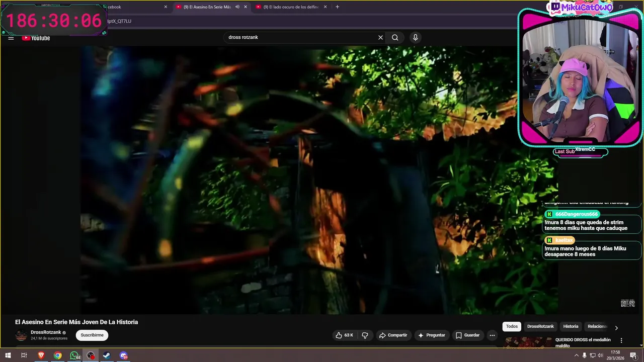
Task: Select the Relacionados filter chip
Action: pyautogui.click(x=597, y=327)
